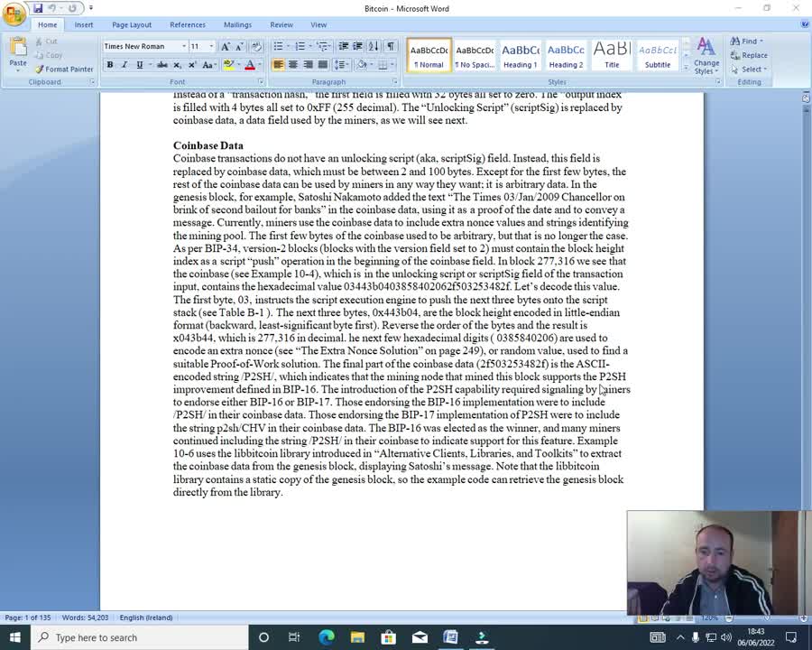Increase paragraph indent
This screenshot has width=812, height=650.
pos(358,47)
